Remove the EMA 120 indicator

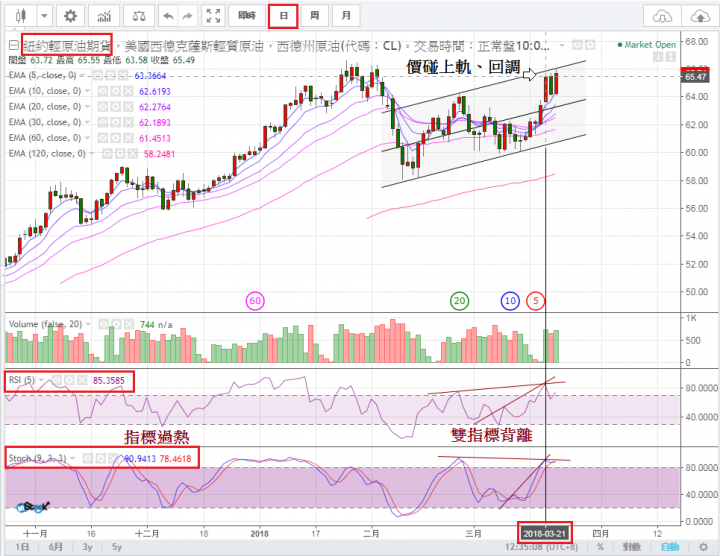click(133, 154)
